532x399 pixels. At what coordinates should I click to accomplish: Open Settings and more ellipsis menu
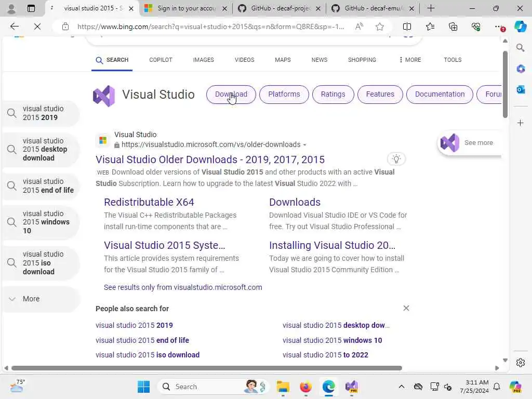(x=499, y=26)
